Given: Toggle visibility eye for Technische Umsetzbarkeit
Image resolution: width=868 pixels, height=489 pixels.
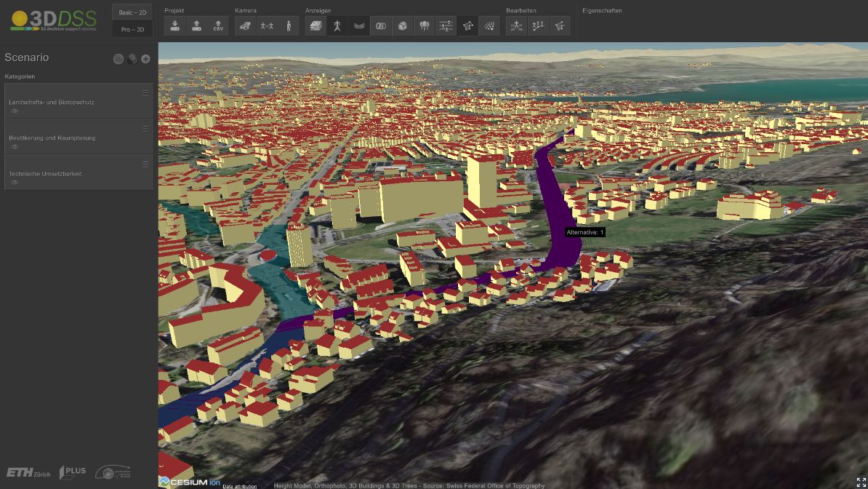Looking at the screenshot, I should tap(15, 183).
